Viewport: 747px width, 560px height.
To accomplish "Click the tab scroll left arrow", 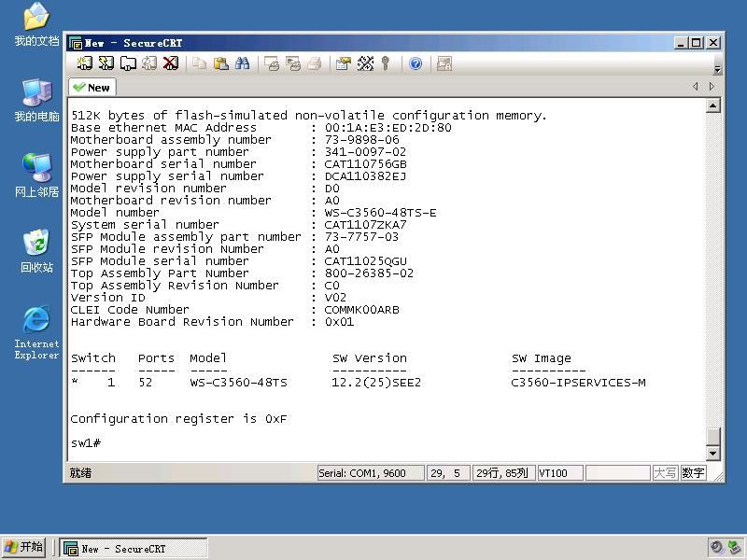I will [696, 87].
